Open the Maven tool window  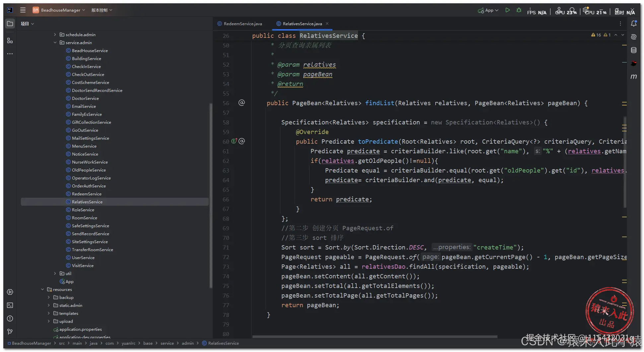coord(634,77)
